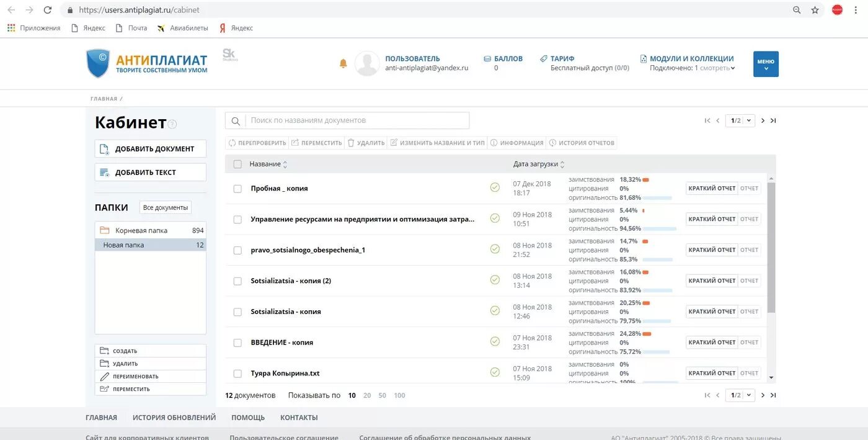Click the notification bell icon

point(343,63)
